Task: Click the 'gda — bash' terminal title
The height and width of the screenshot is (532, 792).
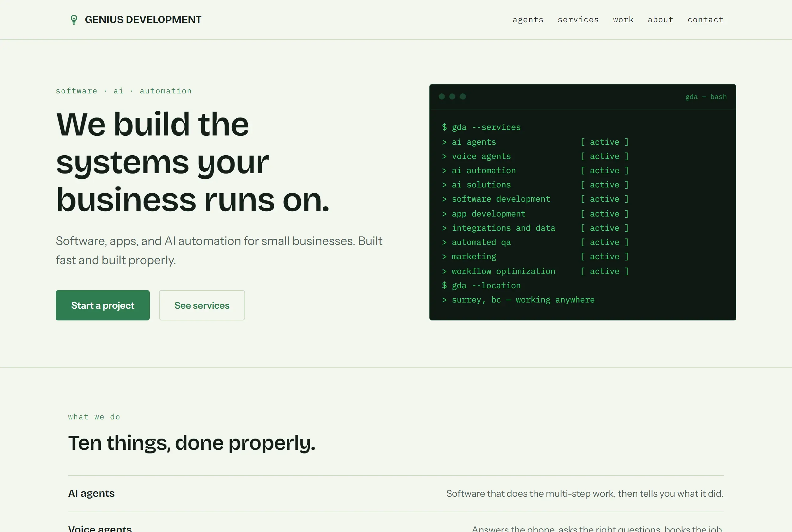Action: (706, 97)
